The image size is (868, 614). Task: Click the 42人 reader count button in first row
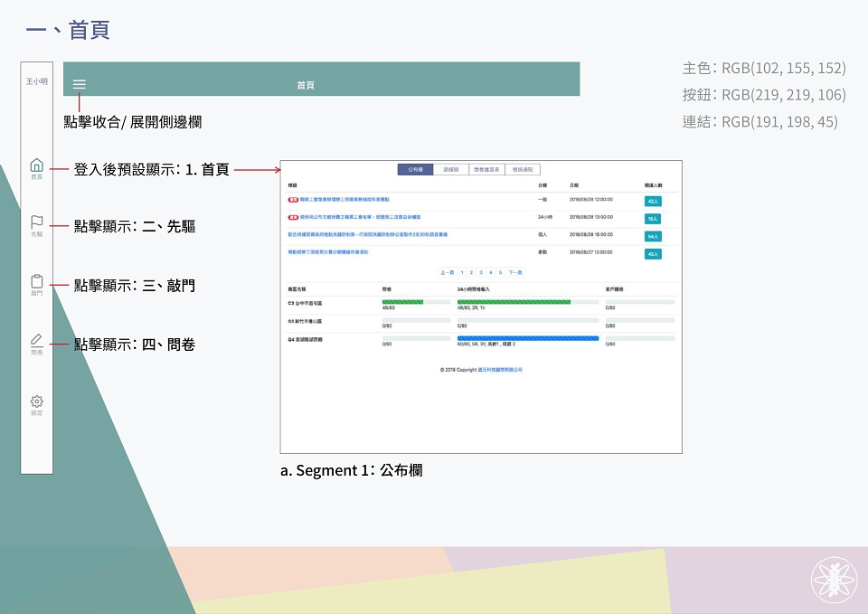[653, 201]
